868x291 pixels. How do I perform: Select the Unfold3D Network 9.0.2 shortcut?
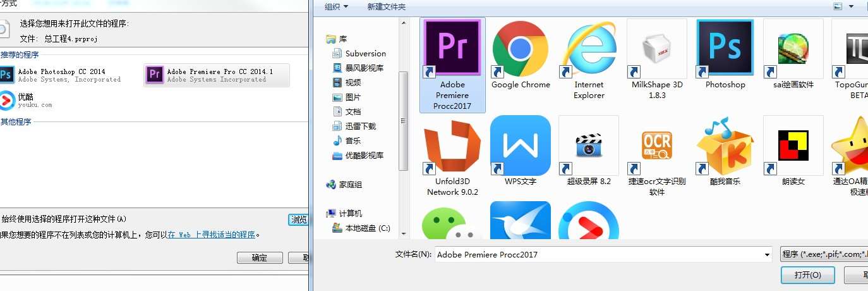[452, 156]
